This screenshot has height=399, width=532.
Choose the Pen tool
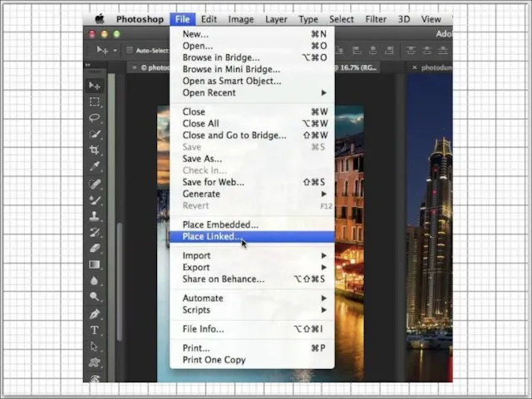coord(95,313)
